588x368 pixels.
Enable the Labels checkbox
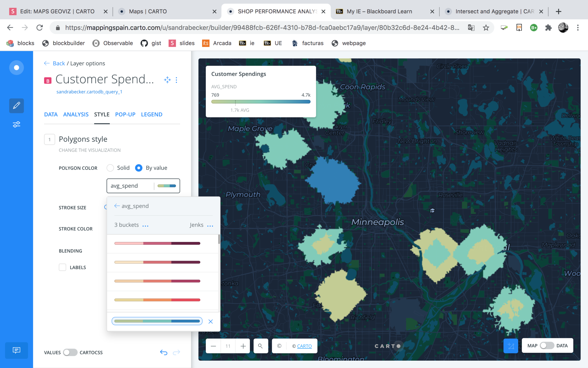(x=63, y=267)
